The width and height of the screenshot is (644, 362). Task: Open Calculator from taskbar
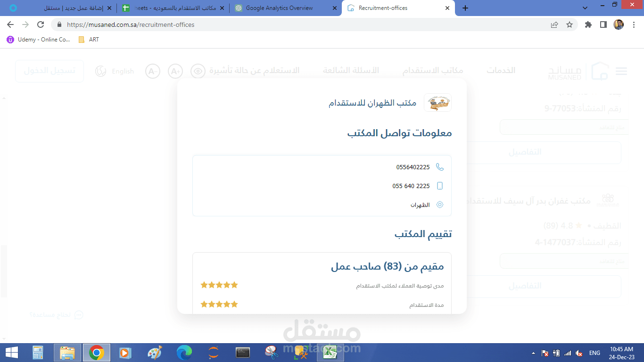click(38, 353)
